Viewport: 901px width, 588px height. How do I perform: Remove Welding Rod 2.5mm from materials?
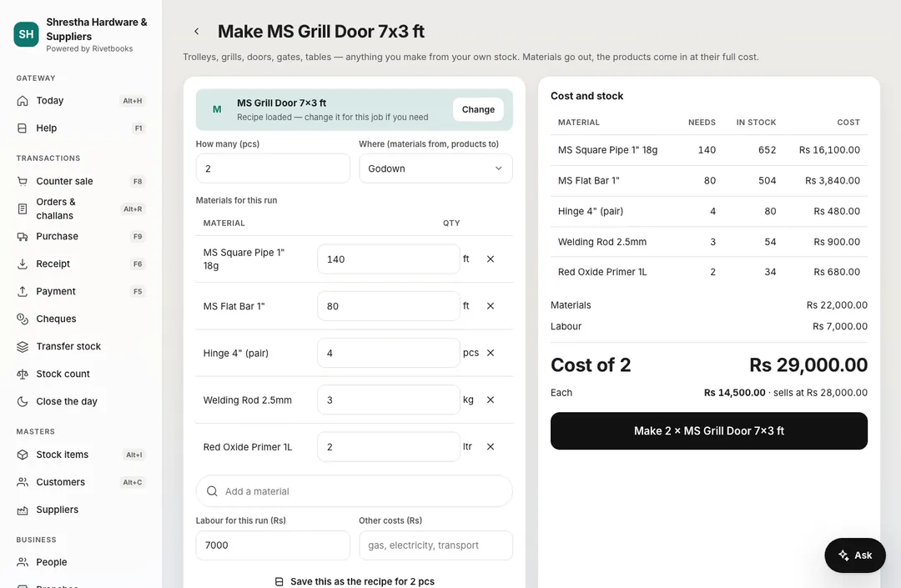tap(491, 400)
